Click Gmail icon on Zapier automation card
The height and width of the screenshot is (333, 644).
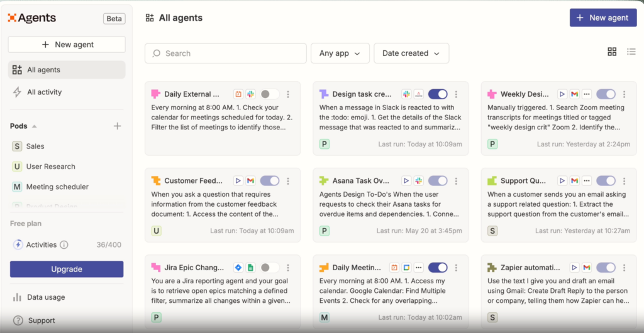pyautogui.click(x=587, y=268)
